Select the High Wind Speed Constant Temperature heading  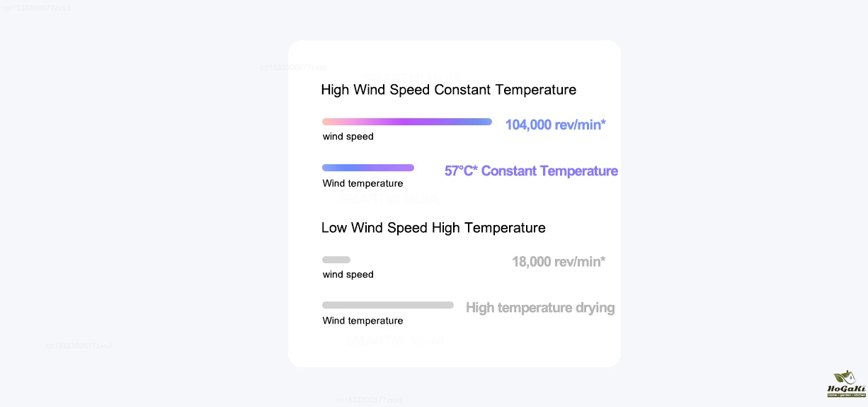(x=448, y=90)
